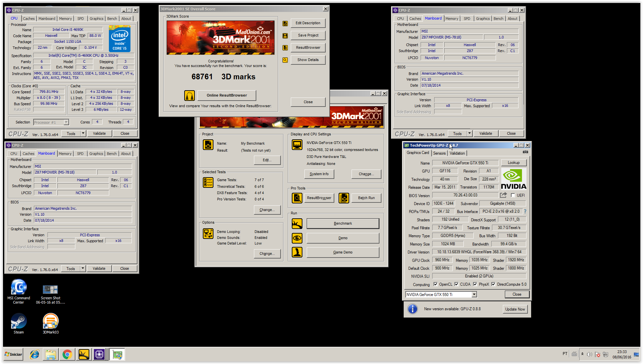Click Online ResultBrowser button
The height and width of the screenshot is (364, 643).
tap(227, 96)
